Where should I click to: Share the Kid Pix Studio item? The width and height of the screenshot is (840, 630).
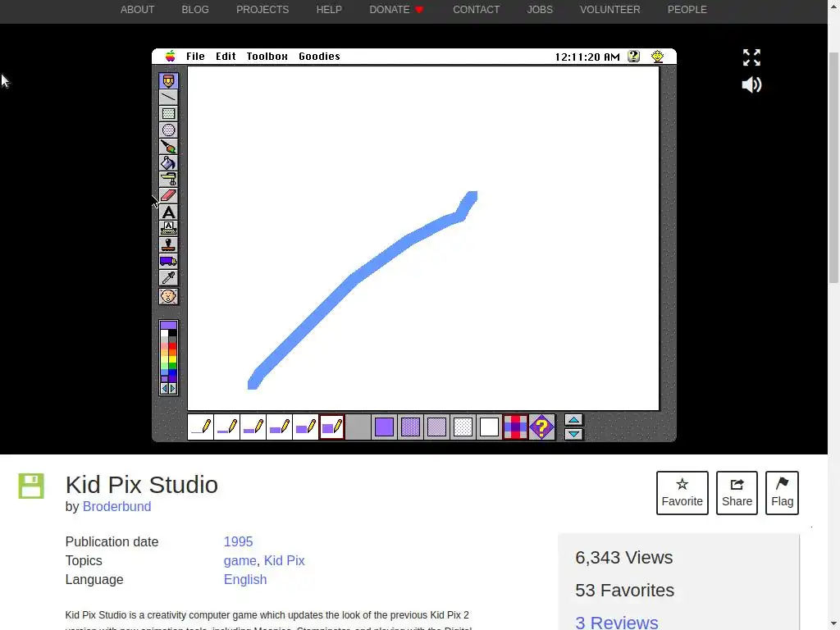coord(737,493)
